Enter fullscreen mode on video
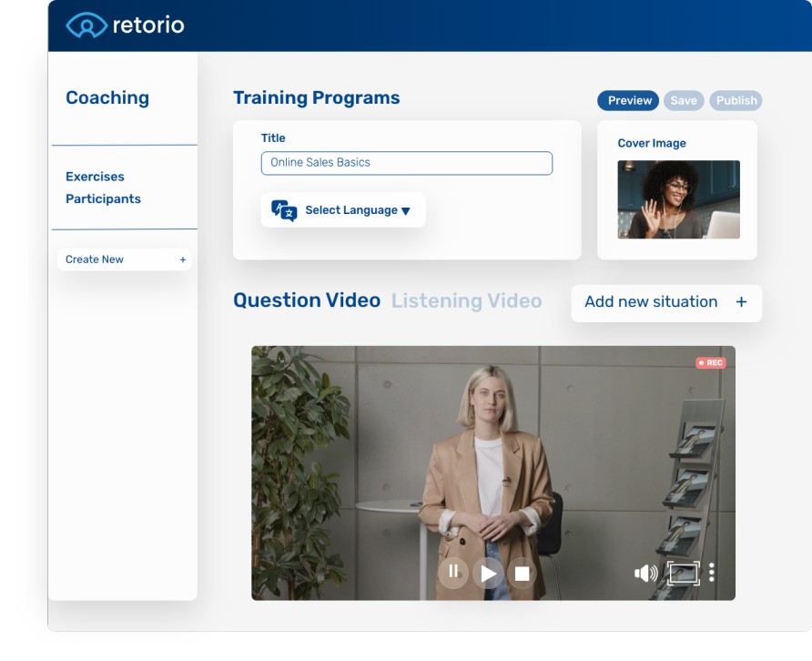This screenshot has width=812, height=661. pyautogui.click(x=683, y=573)
